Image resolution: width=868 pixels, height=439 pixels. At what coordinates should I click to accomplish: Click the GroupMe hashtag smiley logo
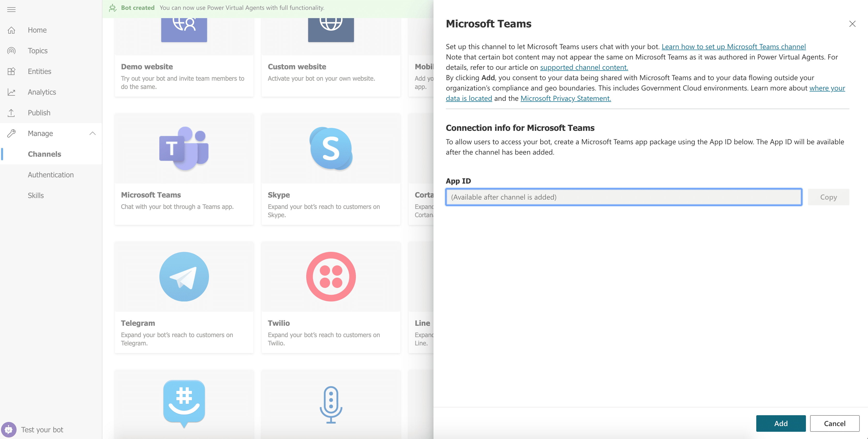point(184,404)
